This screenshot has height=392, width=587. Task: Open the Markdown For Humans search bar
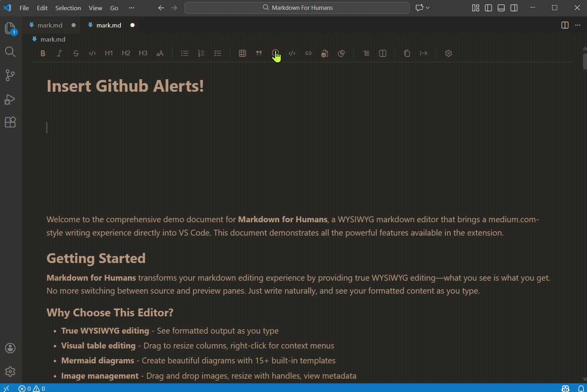(297, 7)
